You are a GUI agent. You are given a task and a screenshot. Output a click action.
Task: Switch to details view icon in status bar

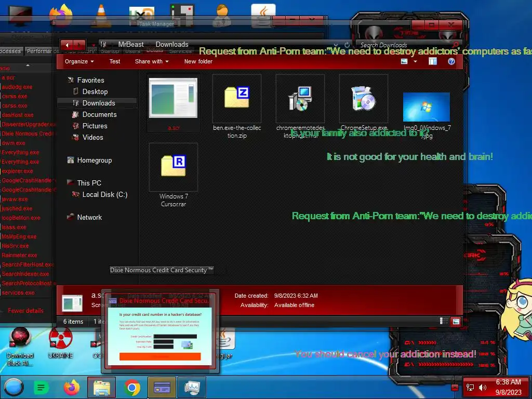[x=444, y=321]
